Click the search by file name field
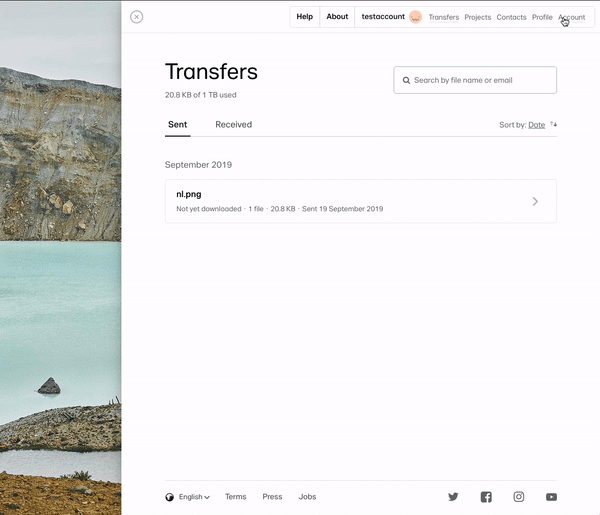The width and height of the screenshot is (600, 515). click(x=482, y=80)
